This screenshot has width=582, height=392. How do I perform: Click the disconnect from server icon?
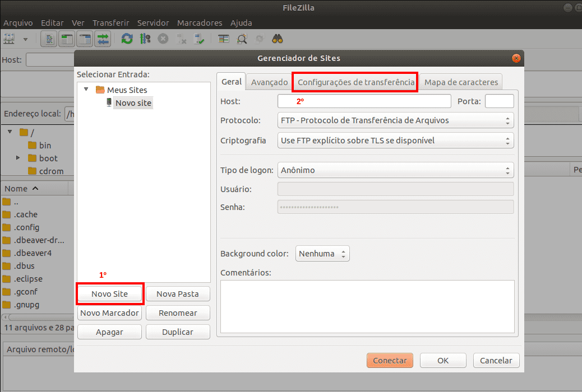pos(181,39)
